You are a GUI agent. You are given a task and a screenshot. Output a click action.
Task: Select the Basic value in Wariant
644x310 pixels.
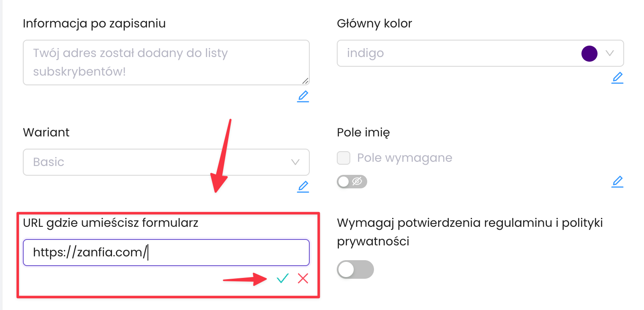point(49,162)
